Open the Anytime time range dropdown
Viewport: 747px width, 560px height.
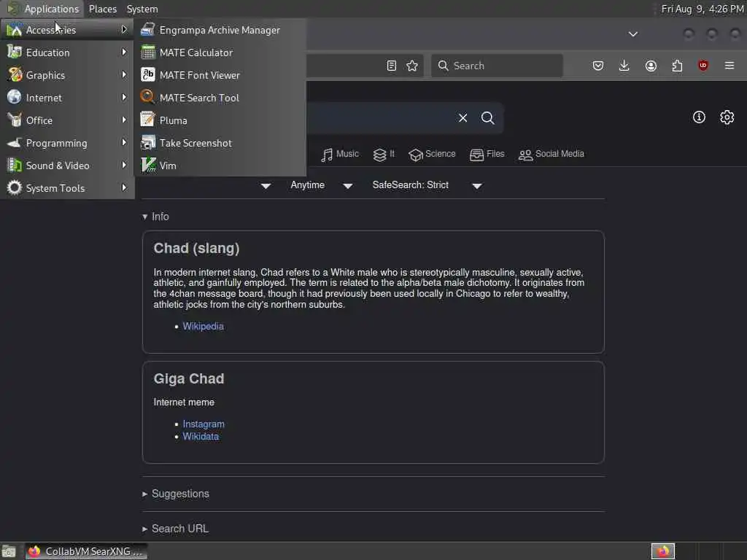[321, 185]
